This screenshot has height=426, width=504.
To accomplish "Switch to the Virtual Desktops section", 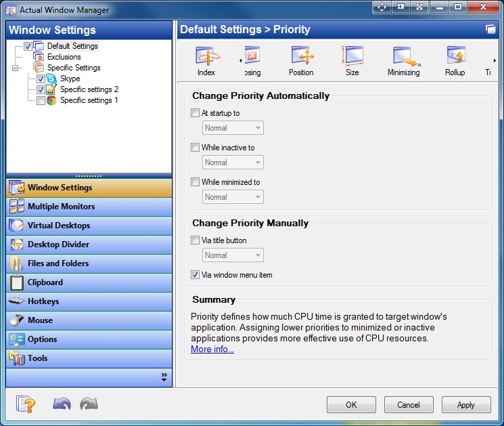I will (x=89, y=226).
